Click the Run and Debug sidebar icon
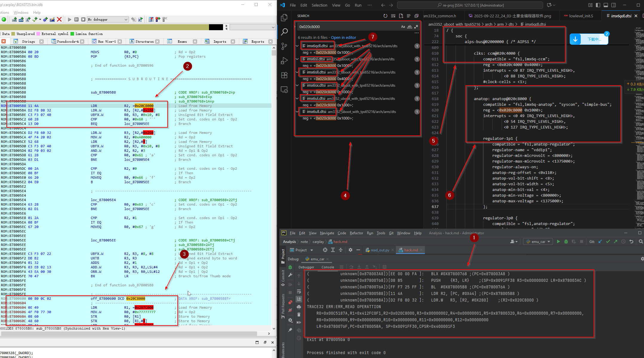This screenshot has height=358, width=644. 284,61
